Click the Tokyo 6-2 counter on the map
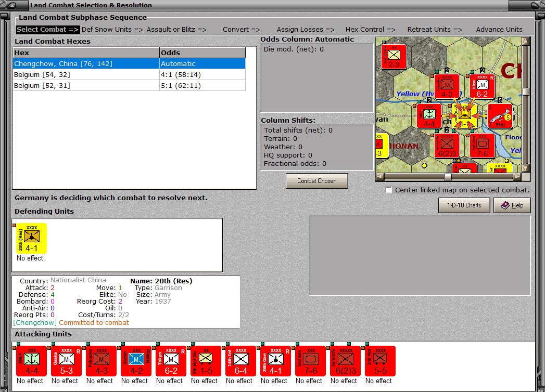The width and height of the screenshot is (545, 392). click(x=482, y=86)
